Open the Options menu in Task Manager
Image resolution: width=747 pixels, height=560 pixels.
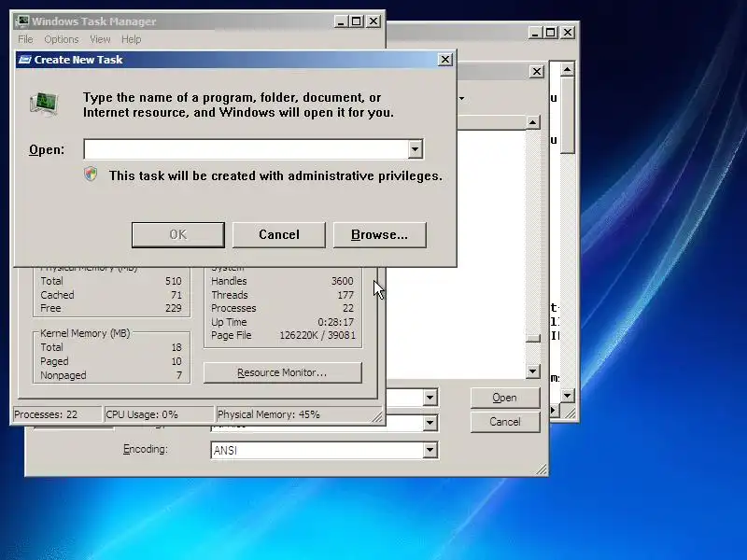(x=62, y=39)
